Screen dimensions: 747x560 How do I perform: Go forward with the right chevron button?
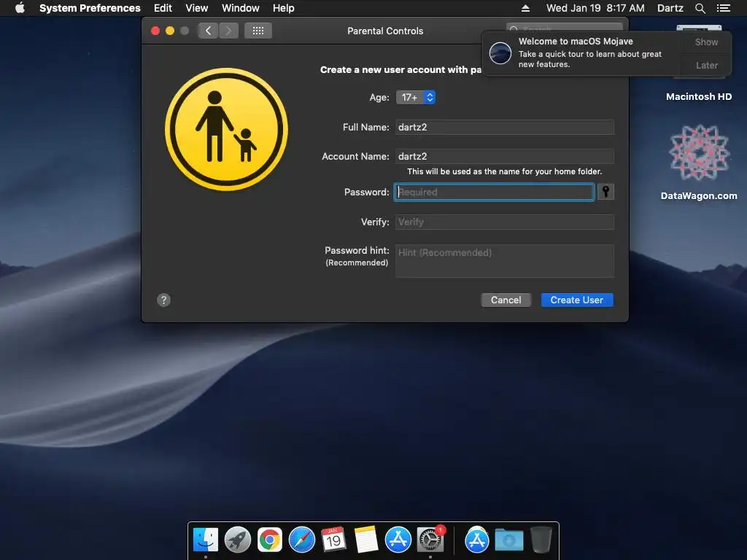[228, 31]
